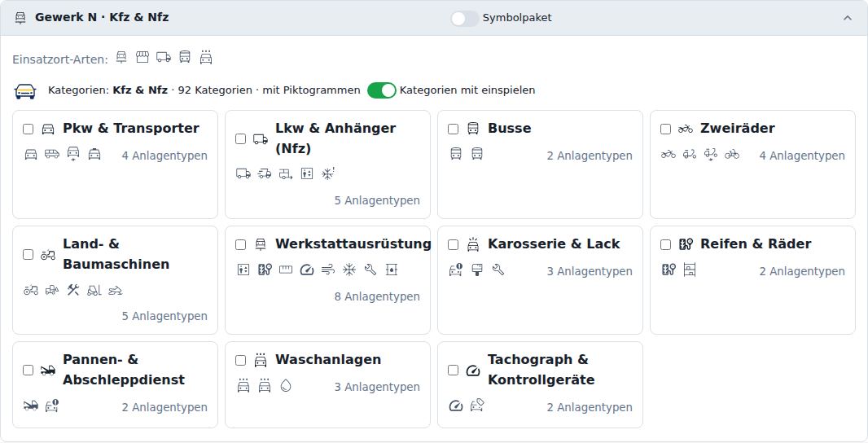Check the Reifen & Räder checkbox

click(666, 245)
